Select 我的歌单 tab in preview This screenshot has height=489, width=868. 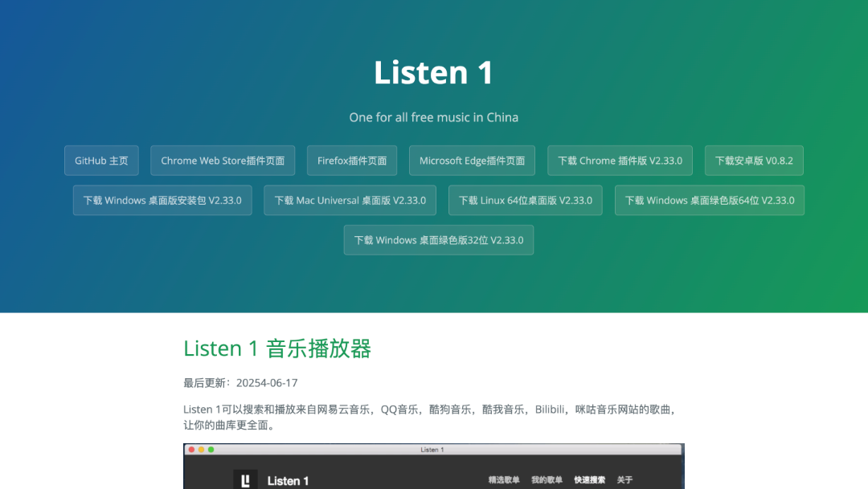(x=547, y=479)
